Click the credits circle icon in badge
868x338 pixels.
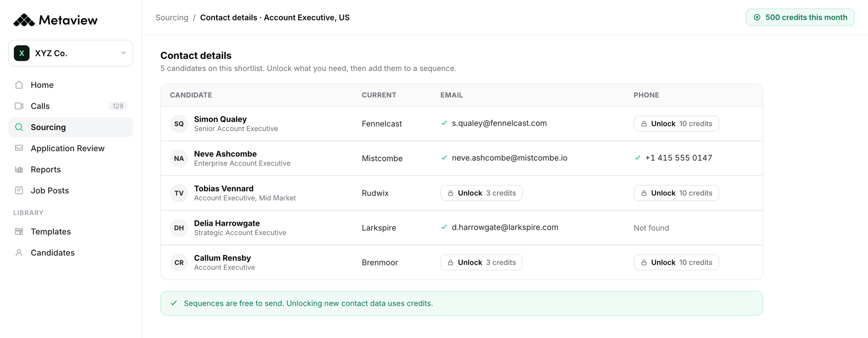pyautogui.click(x=757, y=17)
